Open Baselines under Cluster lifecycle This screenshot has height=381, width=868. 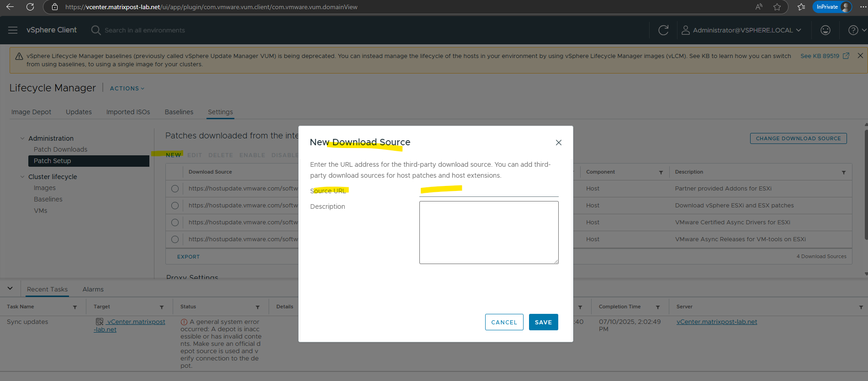point(48,199)
